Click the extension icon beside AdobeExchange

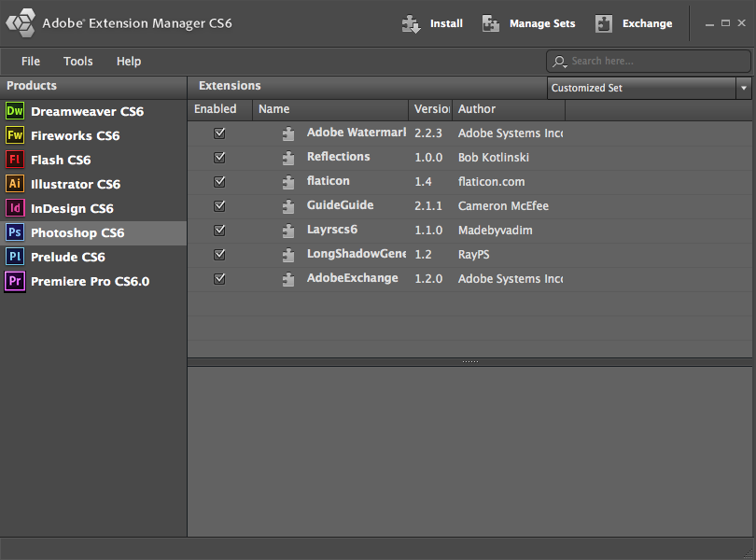tap(288, 279)
